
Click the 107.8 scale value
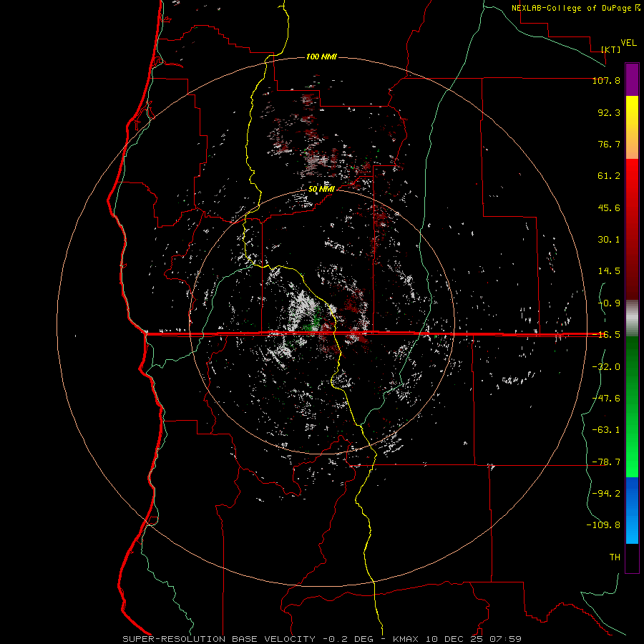click(x=606, y=80)
